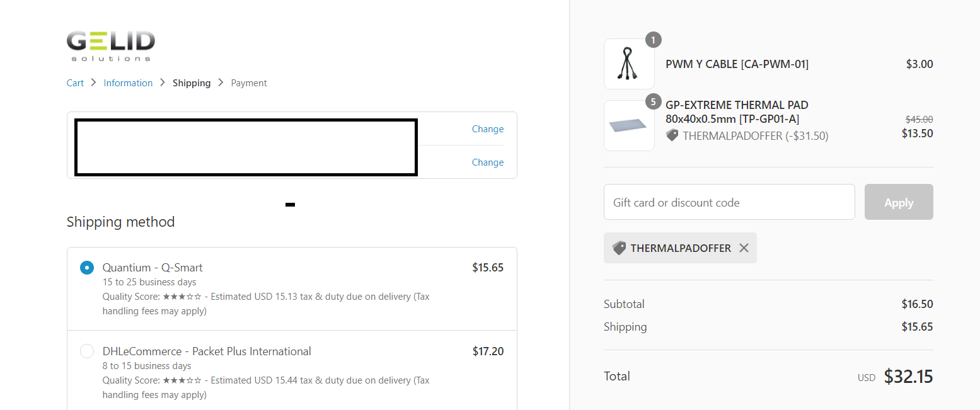Click the THERMALPADOFFER discount tag icon
Image resolution: width=980 pixels, height=410 pixels.
point(620,248)
